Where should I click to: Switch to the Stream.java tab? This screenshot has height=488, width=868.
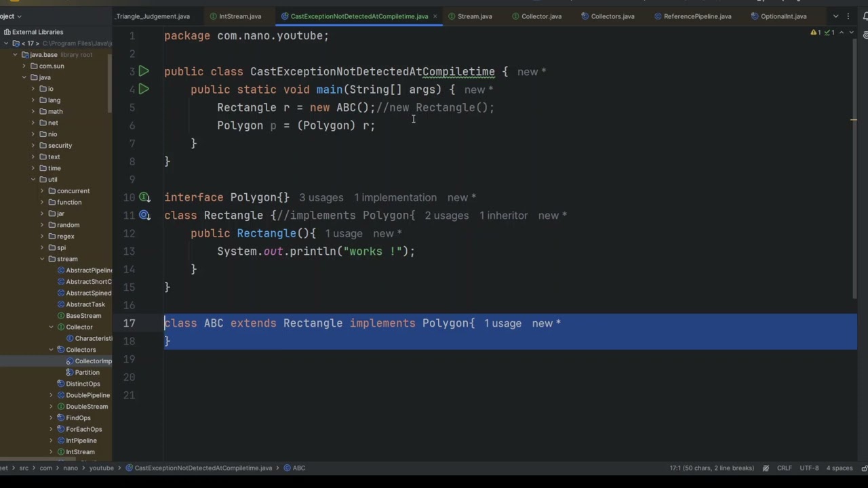(x=469, y=16)
